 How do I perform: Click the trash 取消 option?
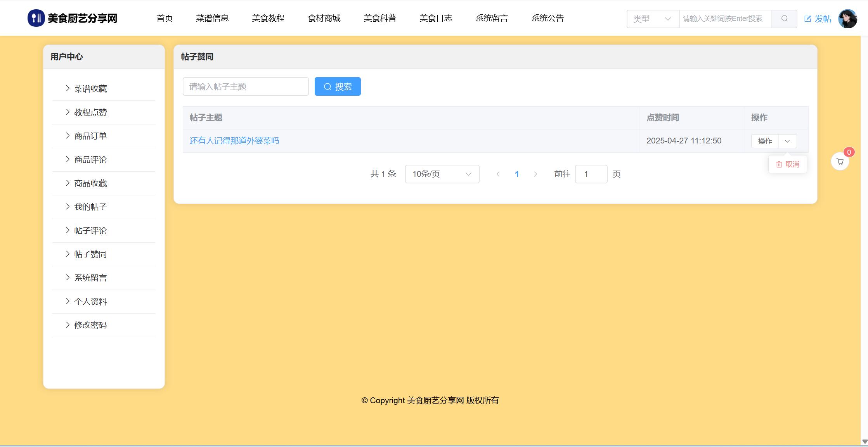click(787, 164)
